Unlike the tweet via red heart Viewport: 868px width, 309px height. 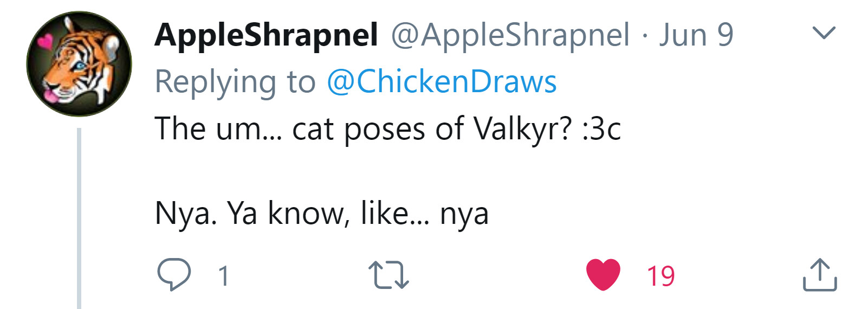(x=603, y=274)
